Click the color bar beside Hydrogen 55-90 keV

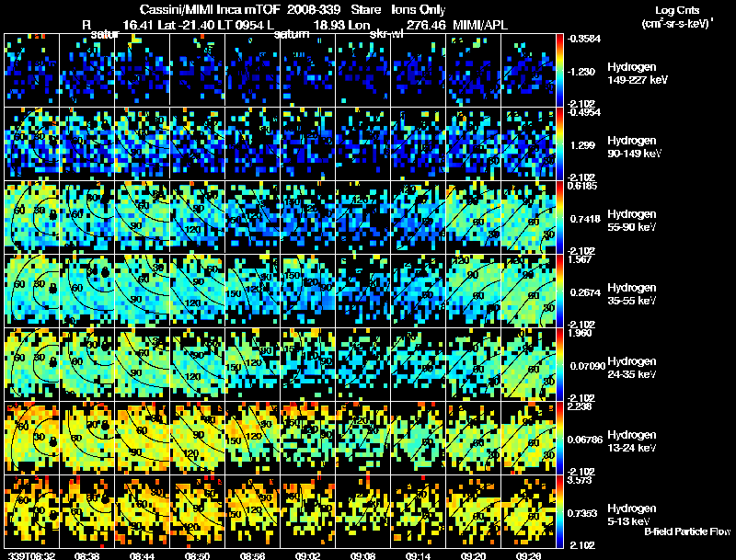(x=559, y=218)
